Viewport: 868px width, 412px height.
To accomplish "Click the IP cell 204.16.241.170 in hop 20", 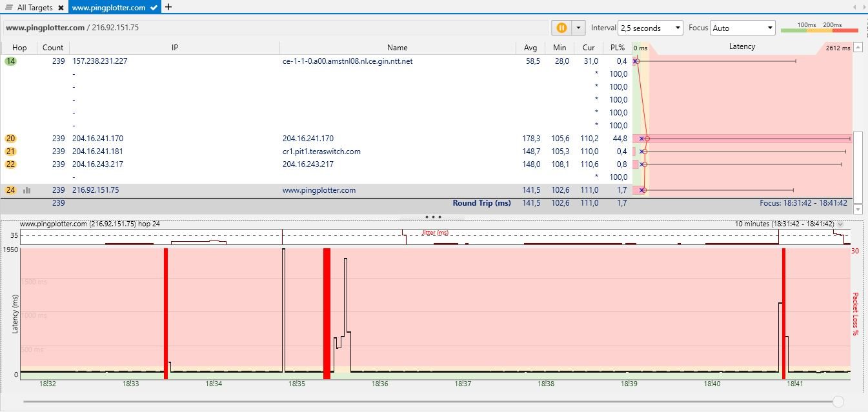I will (97, 139).
